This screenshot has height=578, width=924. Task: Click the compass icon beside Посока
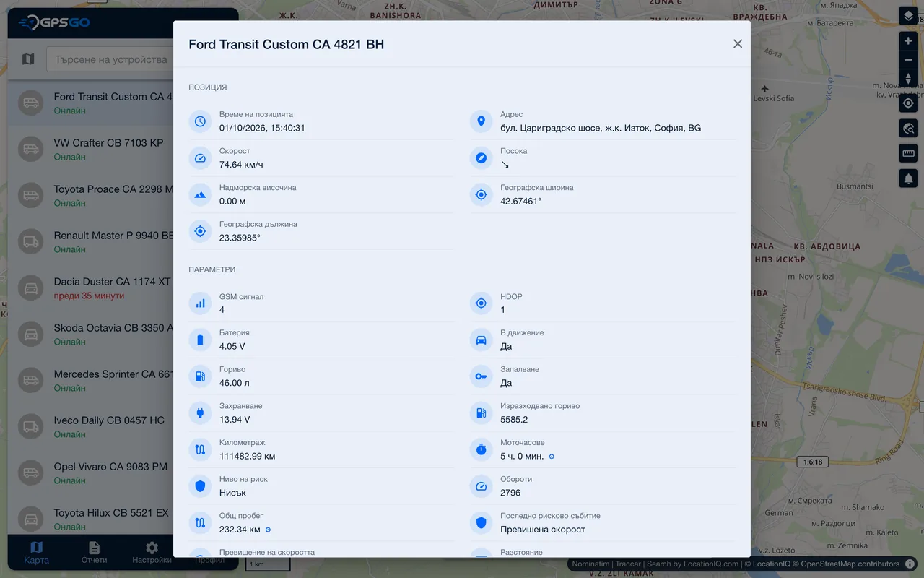[481, 158]
